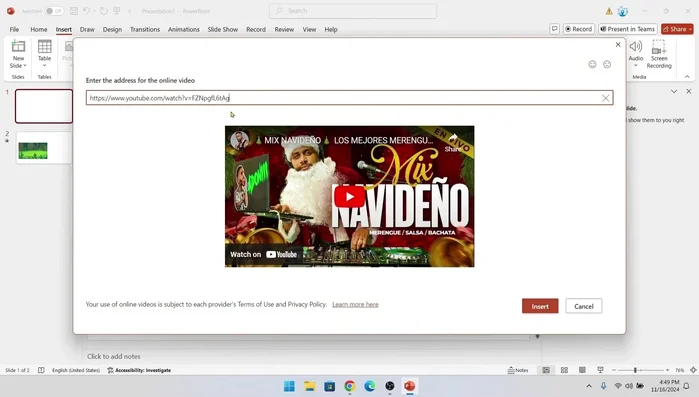Start presentation from beginning icon

click(x=117, y=11)
